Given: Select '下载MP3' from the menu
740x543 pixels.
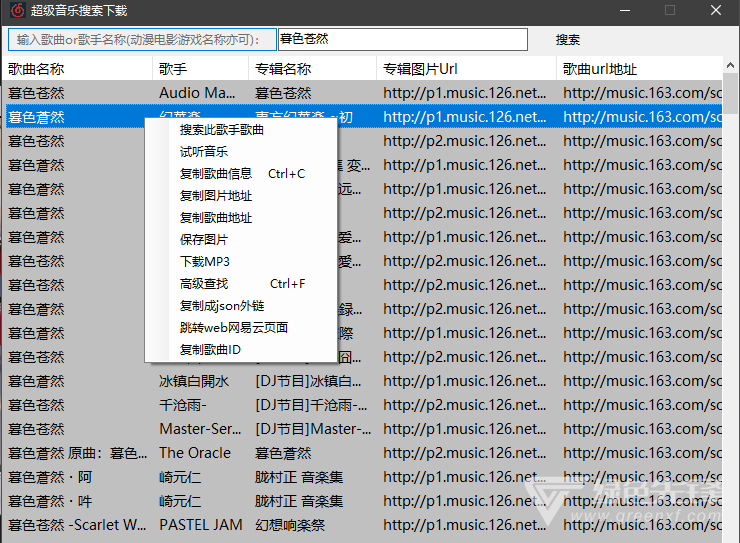Looking at the screenshot, I should 205,262.
